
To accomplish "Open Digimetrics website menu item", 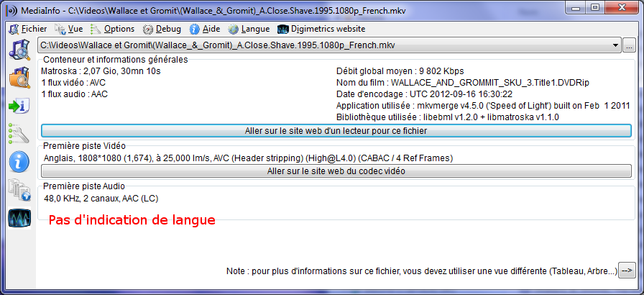I will click(x=321, y=29).
